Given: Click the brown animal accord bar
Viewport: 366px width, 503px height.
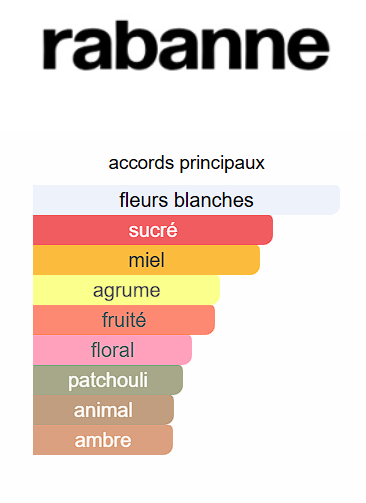Looking at the screenshot, I should [x=103, y=410].
